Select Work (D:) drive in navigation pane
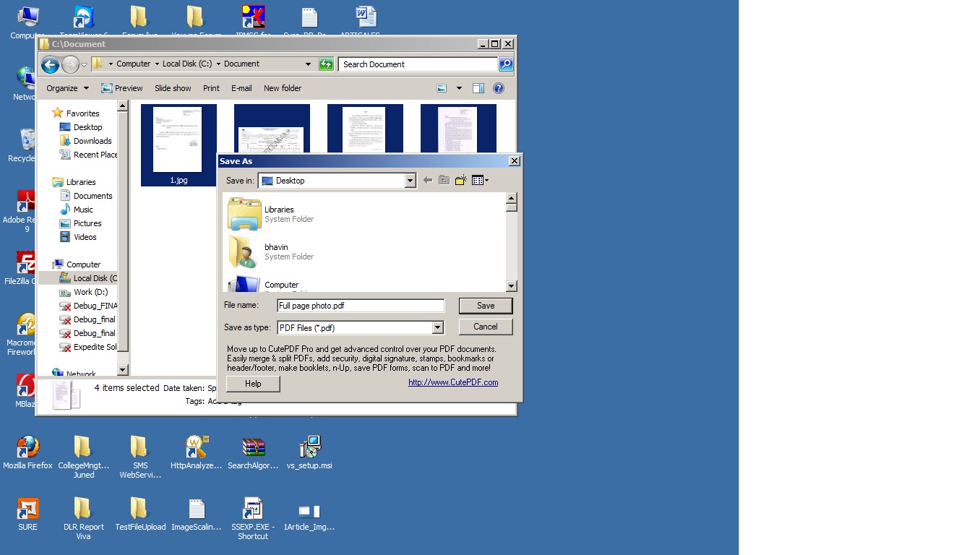980x555 pixels. tap(84, 292)
